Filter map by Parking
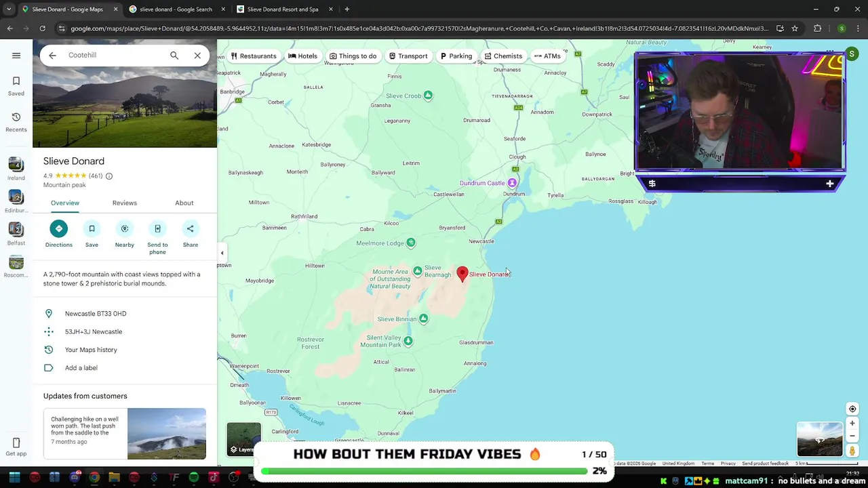Image resolution: width=868 pixels, height=488 pixels. click(x=456, y=56)
